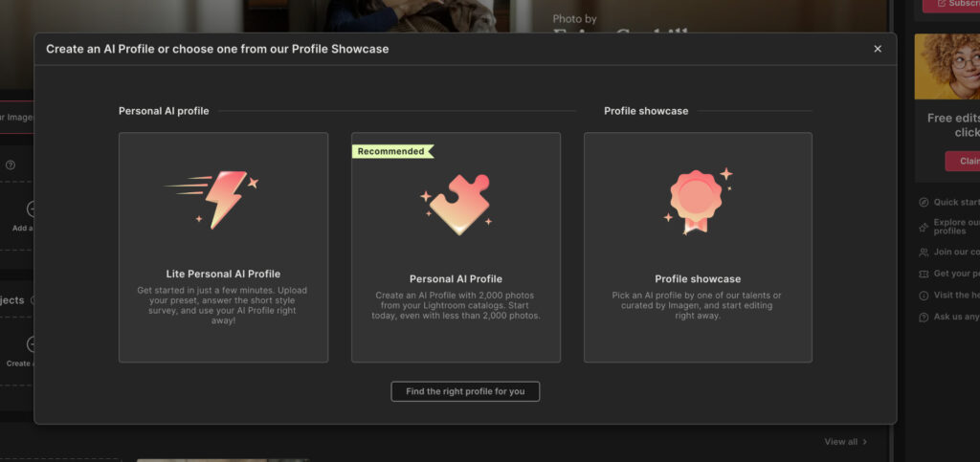980x462 pixels.
Task: Click the Get your ticket-shaped sidebar icon
Action: coord(924,275)
